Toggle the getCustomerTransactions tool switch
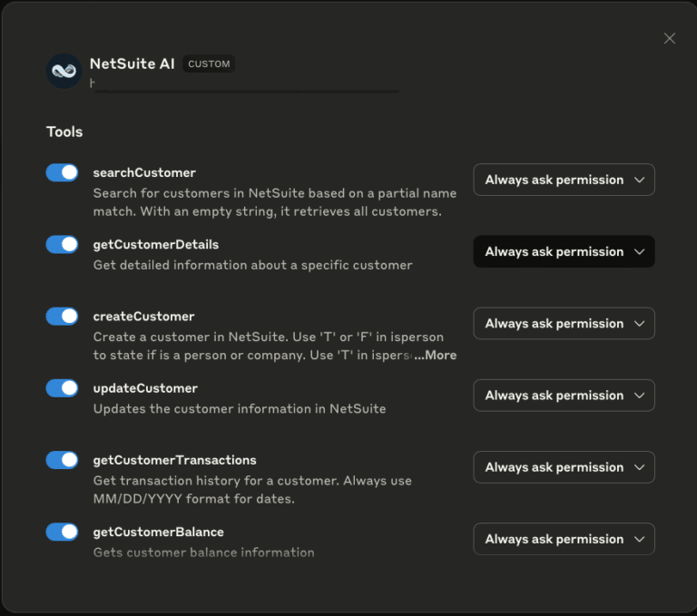Screen dimensions: 697x616 [63, 460]
